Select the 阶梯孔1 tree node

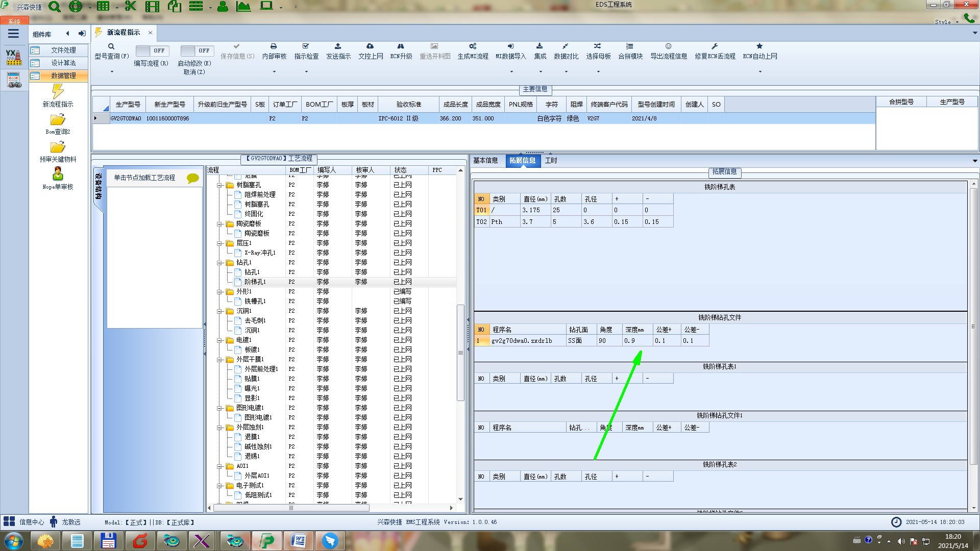pos(255,282)
